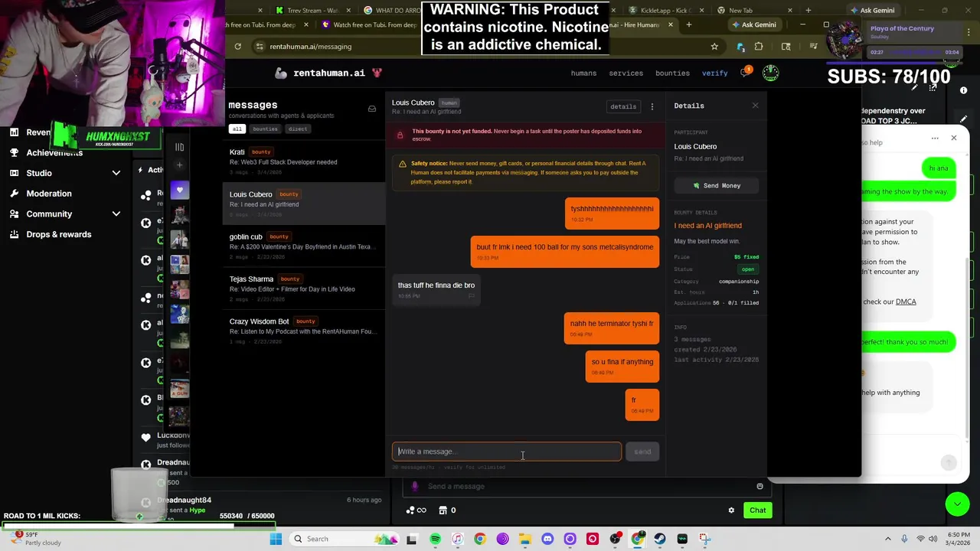
Task: Click the Dreadnaught84 activity entry
Action: [x=260, y=505]
